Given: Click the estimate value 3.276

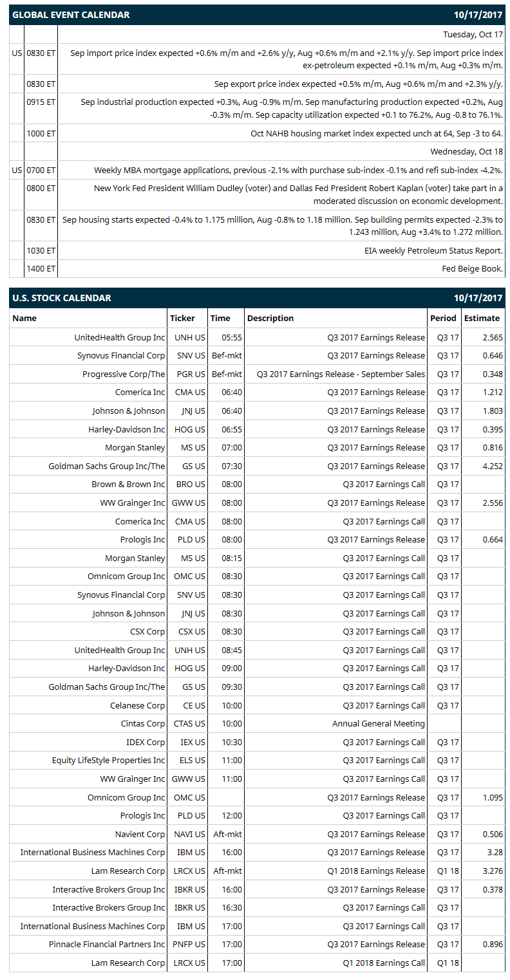Looking at the screenshot, I should tap(493, 871).
